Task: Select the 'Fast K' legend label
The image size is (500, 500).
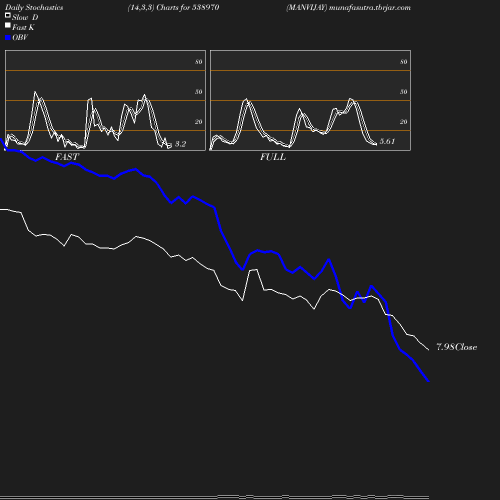Action: [x=23, y=27]
